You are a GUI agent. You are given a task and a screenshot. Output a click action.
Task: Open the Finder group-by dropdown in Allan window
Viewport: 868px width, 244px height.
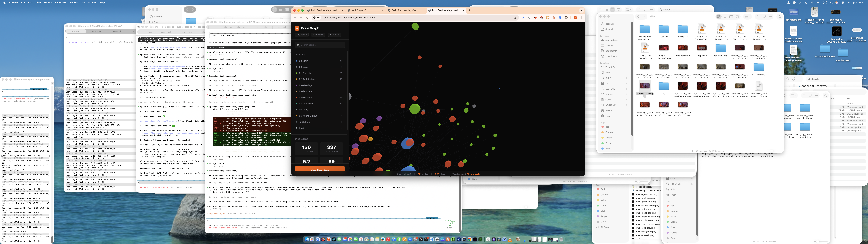click(747, 16)
